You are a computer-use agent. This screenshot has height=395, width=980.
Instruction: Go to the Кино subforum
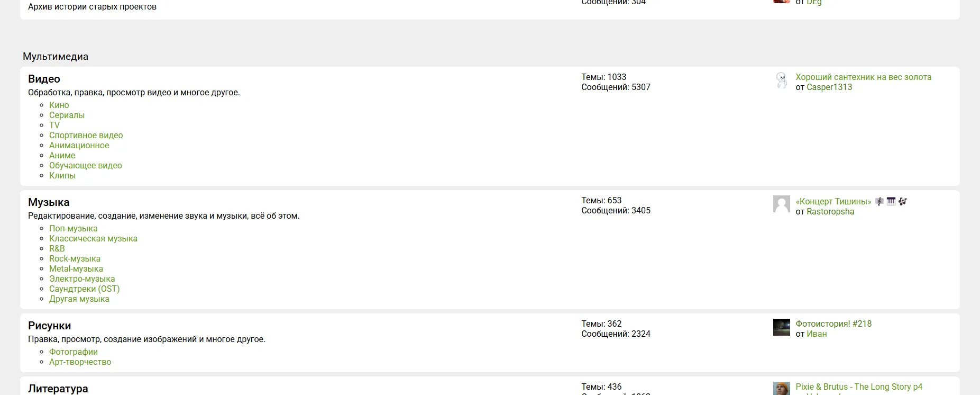[x=59, y=105]
